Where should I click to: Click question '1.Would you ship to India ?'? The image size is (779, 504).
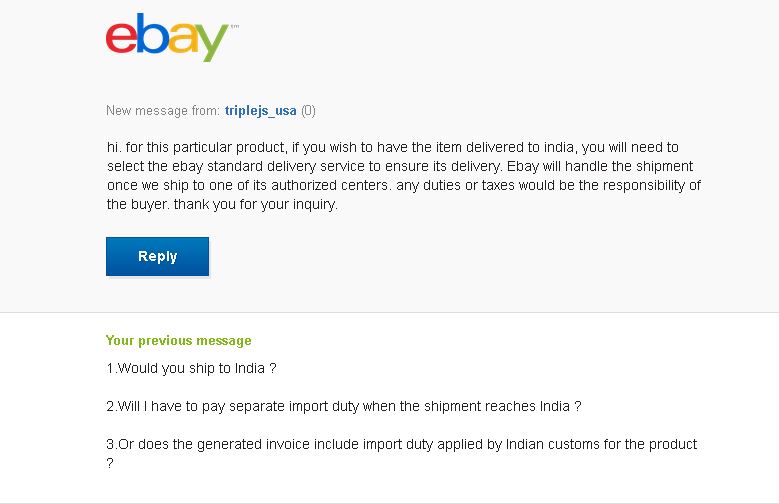[191, 368]
